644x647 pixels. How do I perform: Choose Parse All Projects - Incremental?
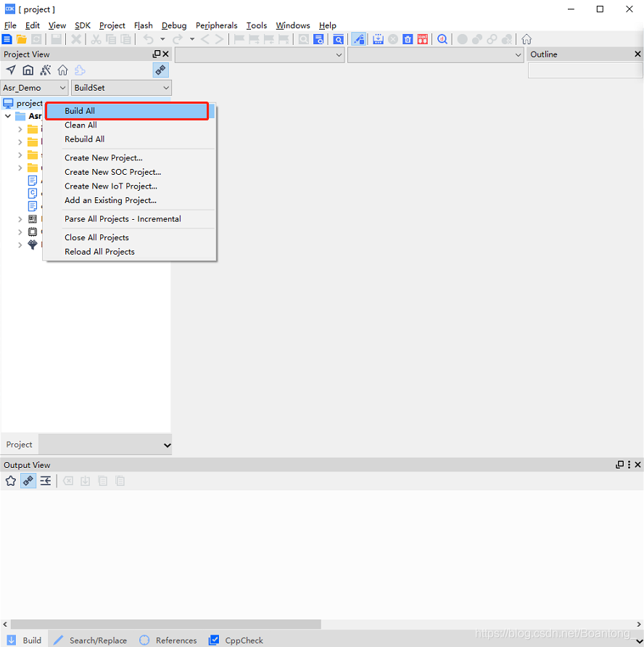tap(130, 219)
